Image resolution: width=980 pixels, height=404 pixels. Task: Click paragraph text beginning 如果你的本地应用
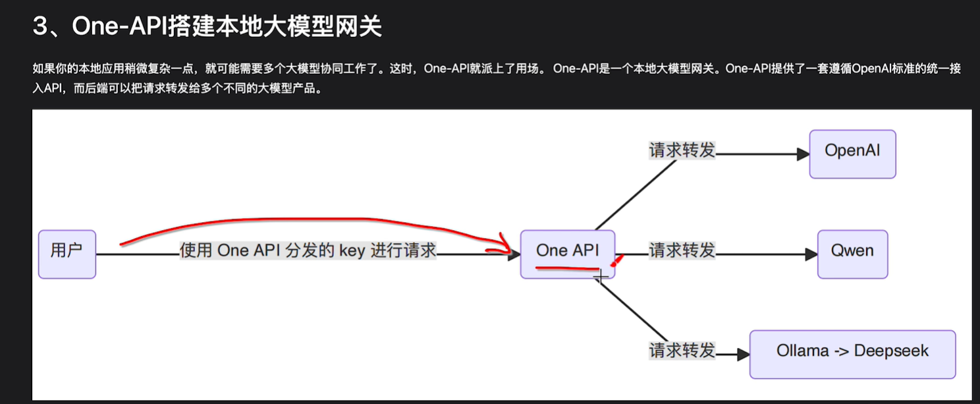click(x=496, y=78)
